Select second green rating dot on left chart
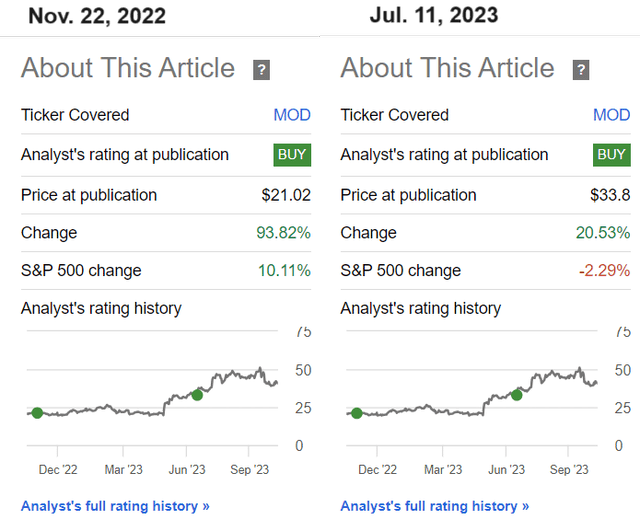Image resolution: width=640 pixels, height=531 pixels. click(197, 395)
